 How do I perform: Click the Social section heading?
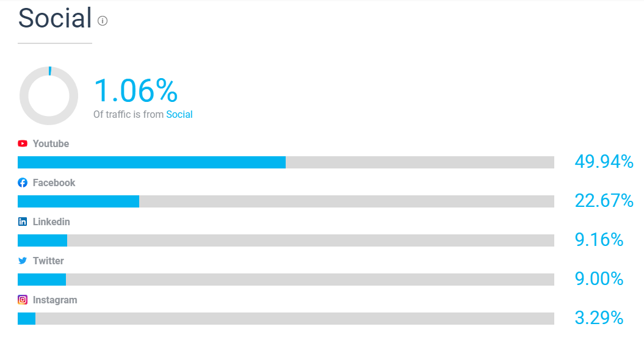54,18
